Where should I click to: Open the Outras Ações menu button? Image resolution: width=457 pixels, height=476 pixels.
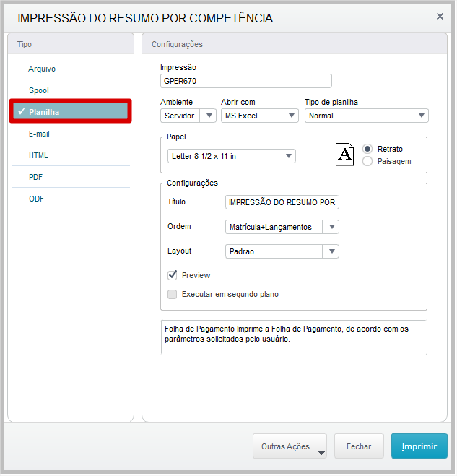coord(290,446)
